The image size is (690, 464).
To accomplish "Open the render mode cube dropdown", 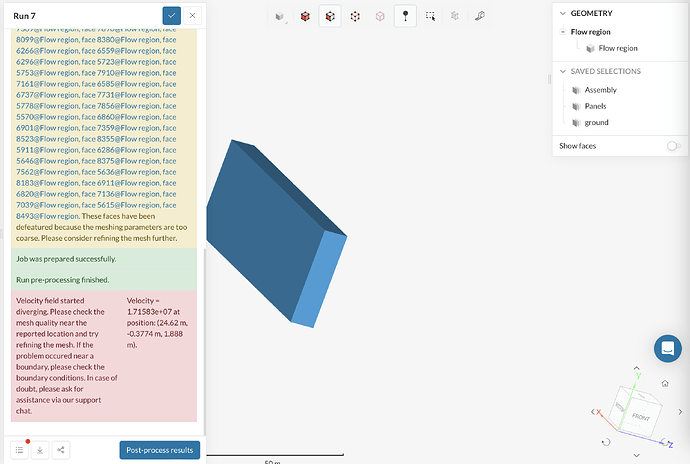I will [280, 16].
